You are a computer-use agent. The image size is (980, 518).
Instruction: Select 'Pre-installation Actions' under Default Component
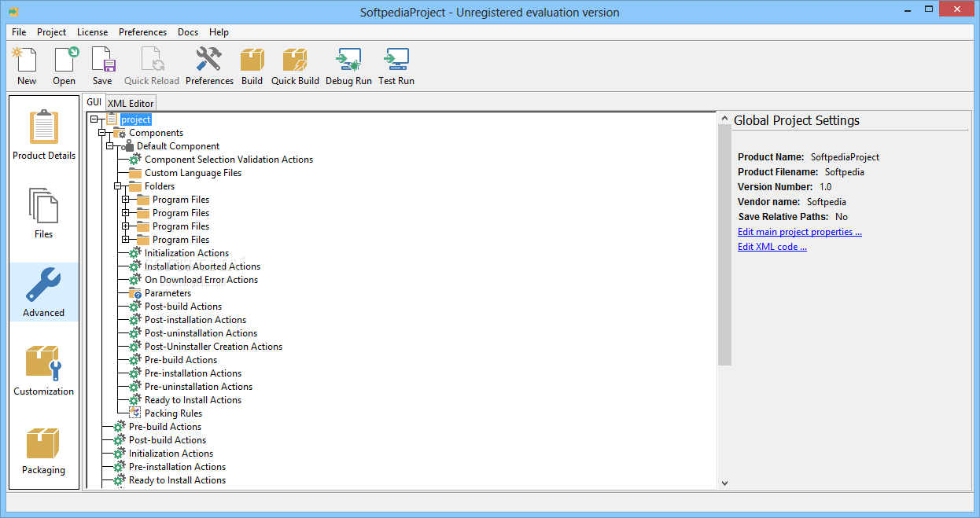click(x=193, y=373)
